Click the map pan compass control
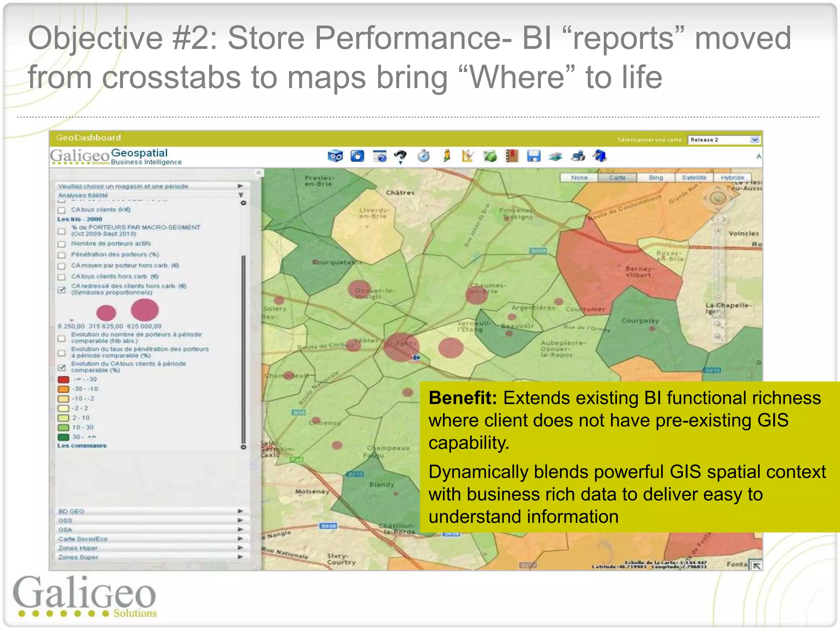 tap(718, 199)
